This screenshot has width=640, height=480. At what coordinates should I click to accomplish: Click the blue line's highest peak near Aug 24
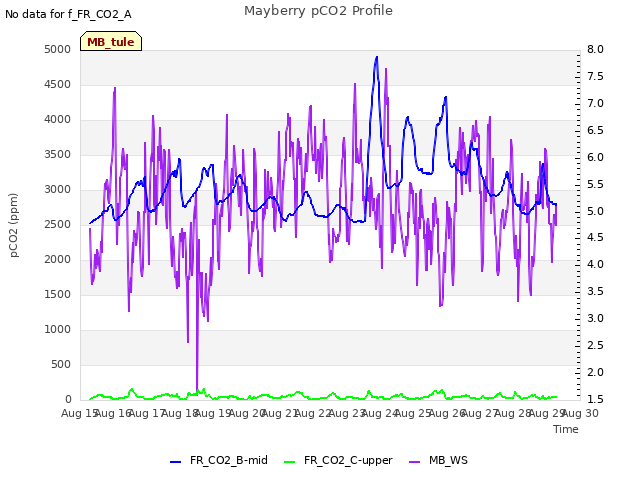tap(377, 58)
